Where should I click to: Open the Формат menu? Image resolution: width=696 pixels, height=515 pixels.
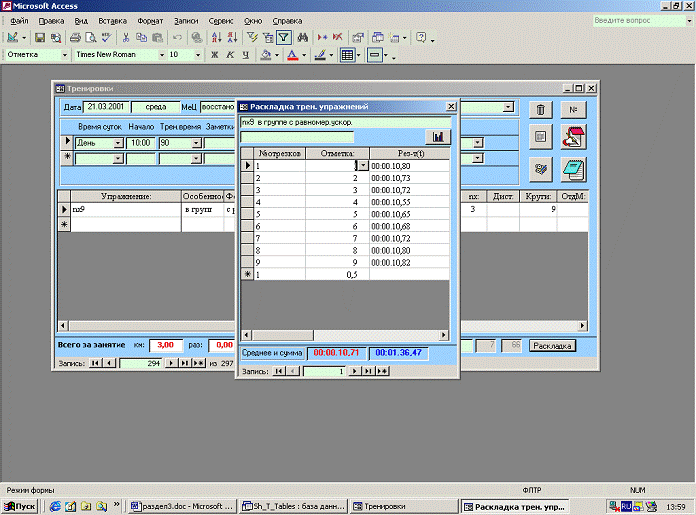150,20
